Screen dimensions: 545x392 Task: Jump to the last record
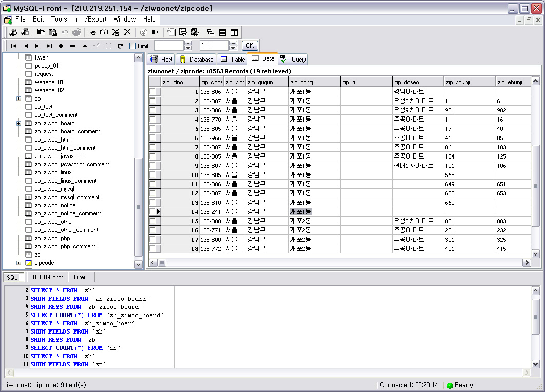(49, 46)
